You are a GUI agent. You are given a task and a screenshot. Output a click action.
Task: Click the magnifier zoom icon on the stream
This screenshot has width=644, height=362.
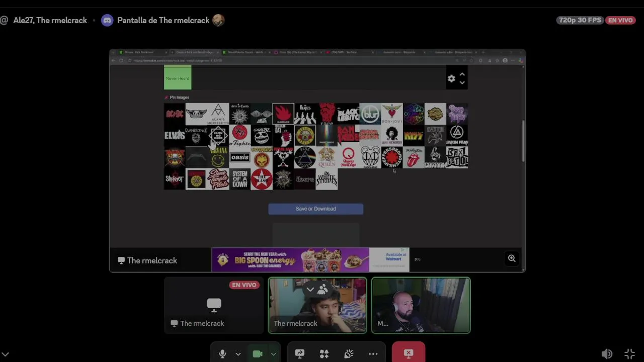click(x=512, y=258)
